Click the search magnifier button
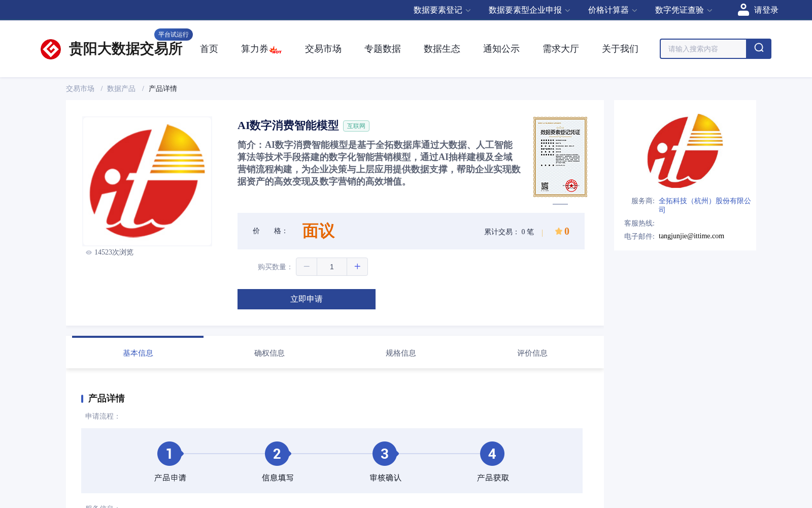 (759, 49)
